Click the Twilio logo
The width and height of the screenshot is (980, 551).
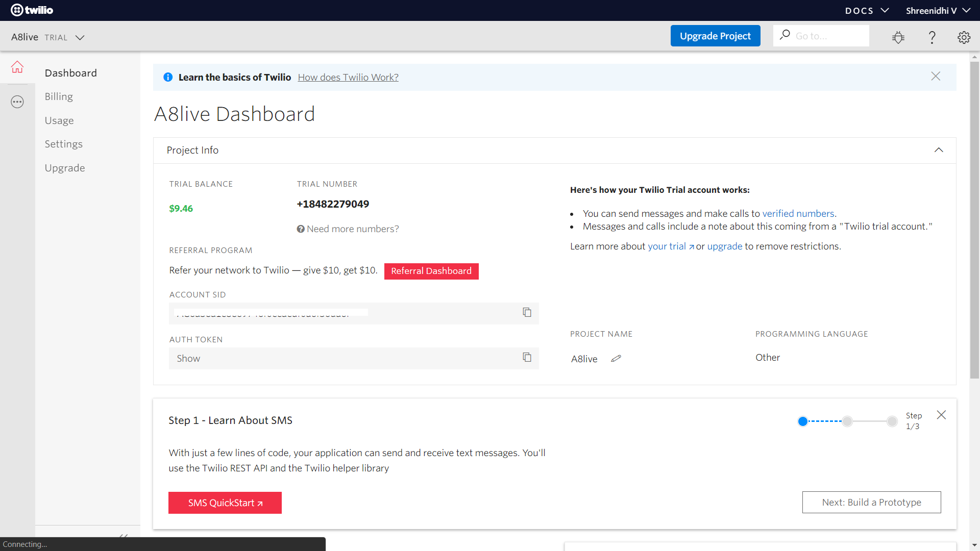tap(32, 10)
